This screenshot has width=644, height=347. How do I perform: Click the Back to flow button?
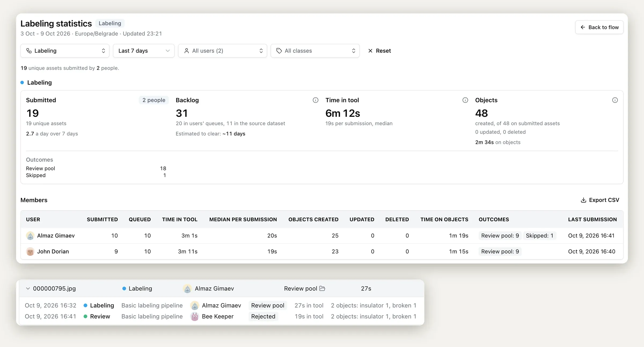[x=599, y=27]
